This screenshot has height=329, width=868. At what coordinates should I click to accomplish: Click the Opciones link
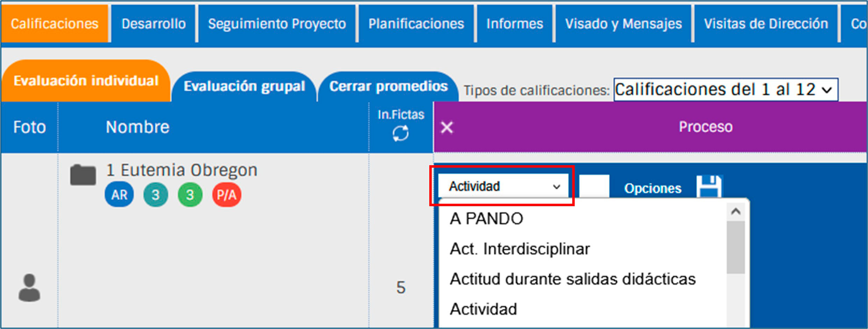pyautogui.click(x=653, y=188)
